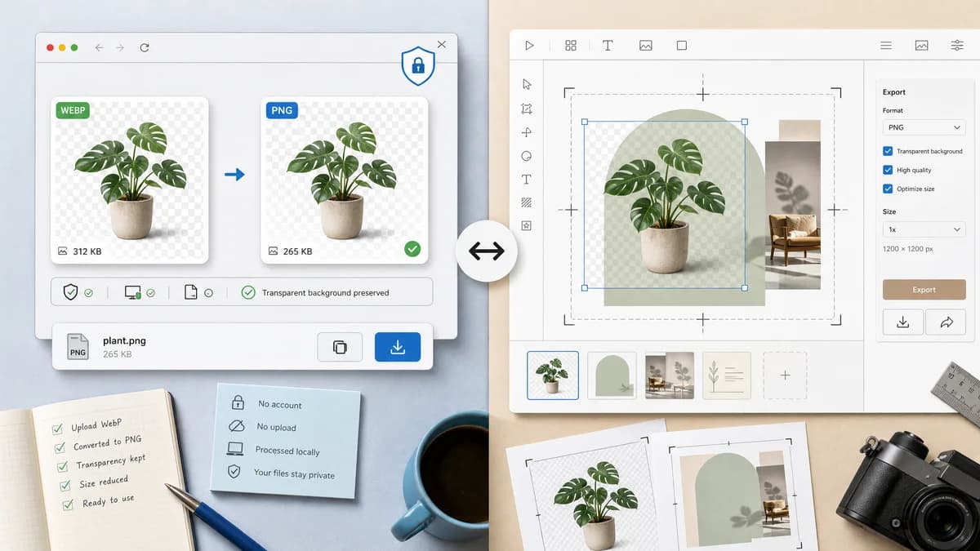Toggle the High quality checkbox
Image resolution: width=980 pixels, height=551 pixels.
[x=888, y=170]
